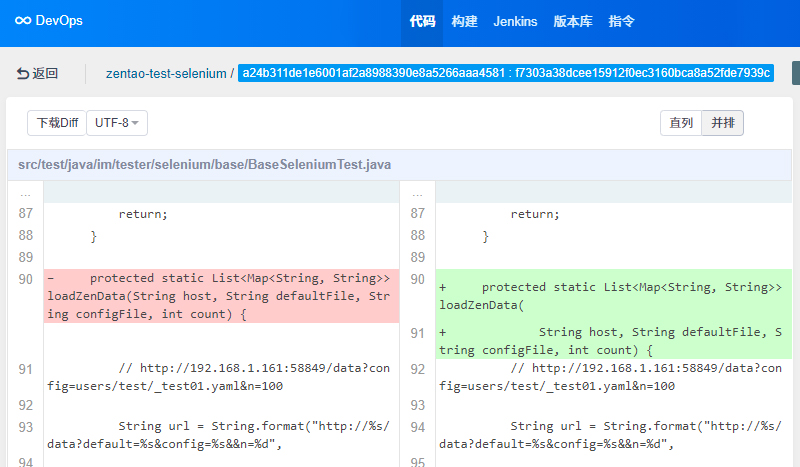
Task: Click the 下载Diff button
Action: coord(57,123)
